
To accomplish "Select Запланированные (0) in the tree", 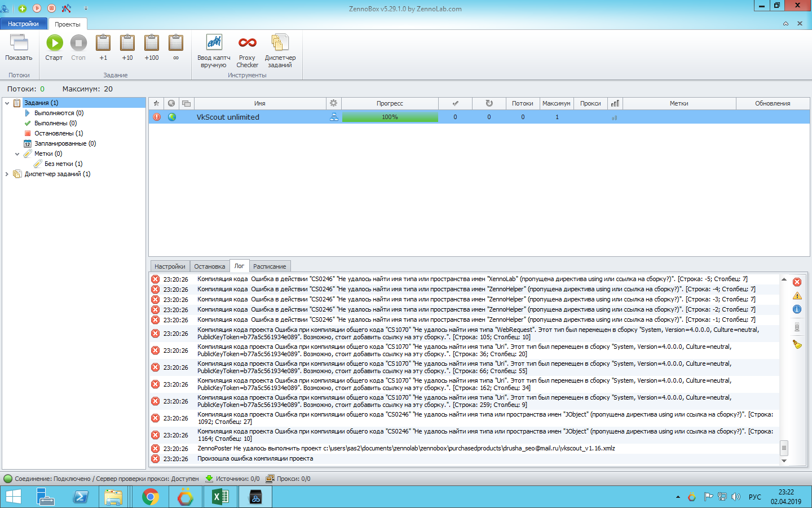I will [x=65, y=143].
